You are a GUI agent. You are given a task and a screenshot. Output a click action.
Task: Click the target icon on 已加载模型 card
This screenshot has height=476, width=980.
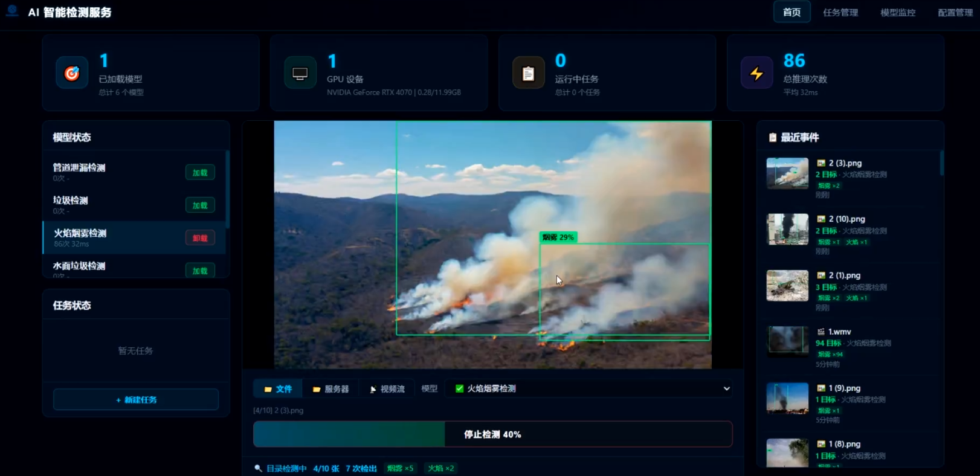pos(72,73)
